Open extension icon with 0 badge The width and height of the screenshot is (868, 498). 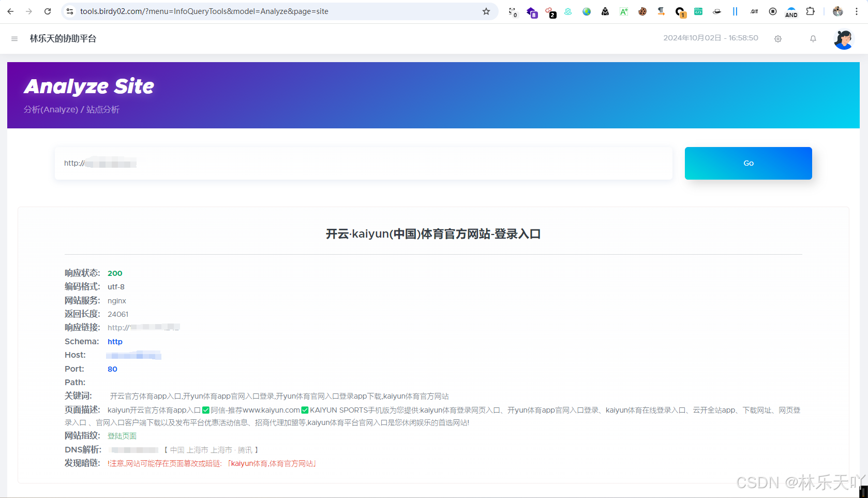tap(513, 12)
